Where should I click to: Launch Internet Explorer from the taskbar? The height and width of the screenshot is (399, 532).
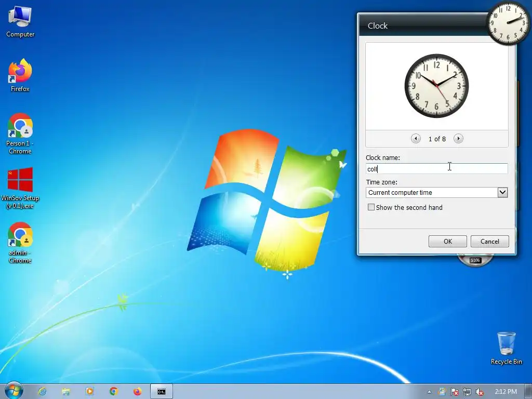coord(42,392)
